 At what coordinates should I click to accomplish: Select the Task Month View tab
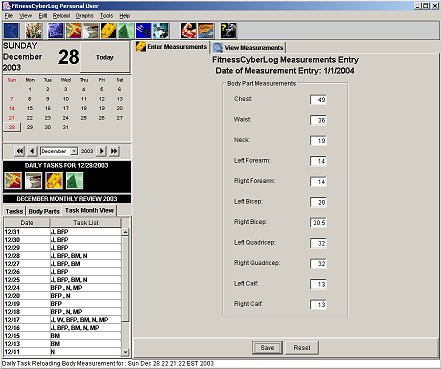click(x=89, y=210)
